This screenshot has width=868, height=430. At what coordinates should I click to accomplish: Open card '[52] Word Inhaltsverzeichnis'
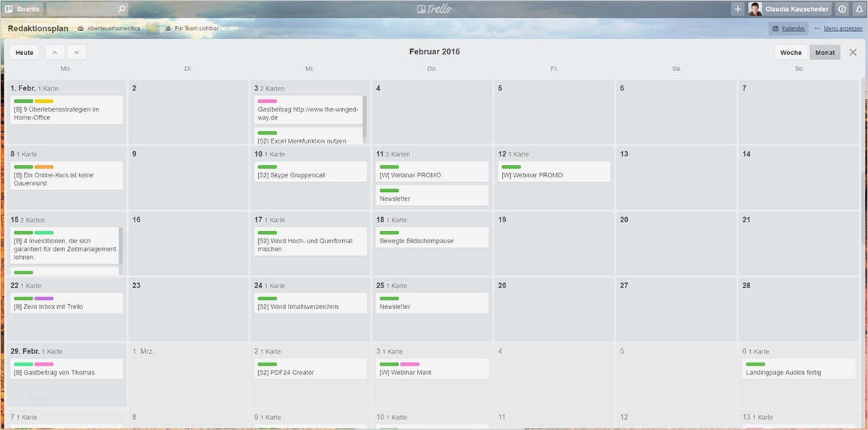click(310, 303)
